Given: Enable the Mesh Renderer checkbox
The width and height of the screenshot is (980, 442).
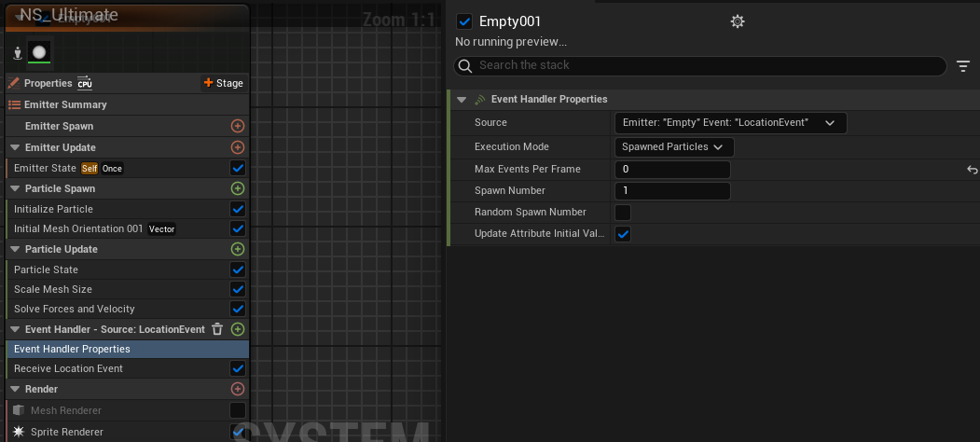Looking at the screenshot, I should pos(238,410).
